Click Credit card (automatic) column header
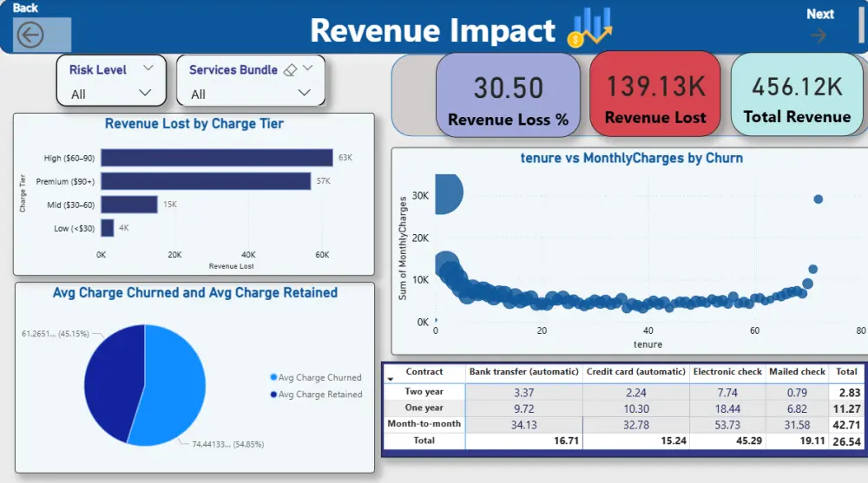Screen dimensions: 868x483 tap(636, 372)
